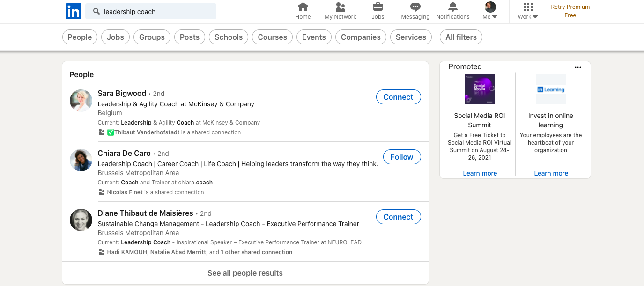Click Sara's 'Leadership & Agility Coach at McKinsey' headline
This screenshot has width=644, height=286.
(x=176, y=104)
